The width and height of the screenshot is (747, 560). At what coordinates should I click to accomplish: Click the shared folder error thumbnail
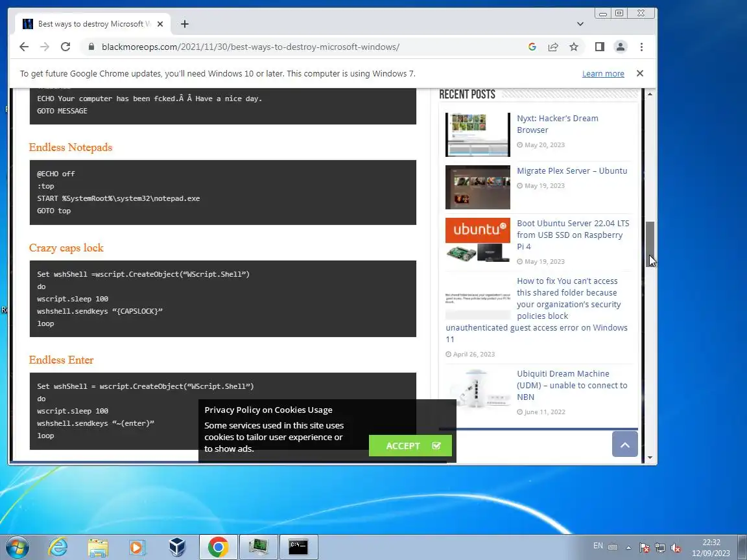477,297
